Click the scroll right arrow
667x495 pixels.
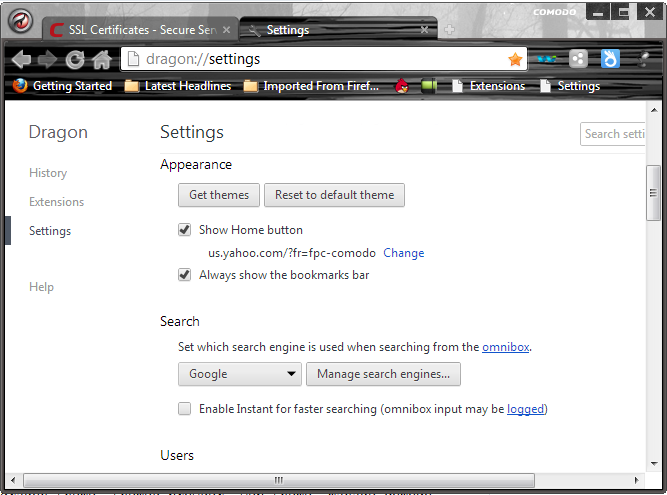pos(636,481)
